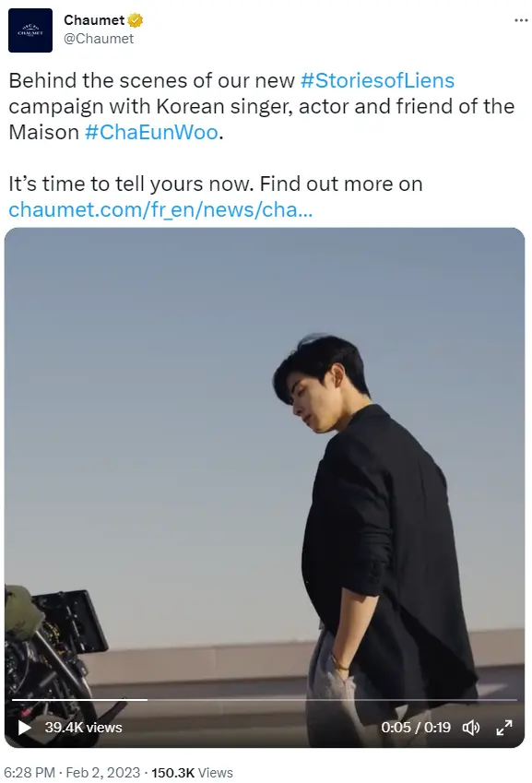This screenshot has width=532, height=783.
Task: Play the video with the play button
Action: [24, 727]
